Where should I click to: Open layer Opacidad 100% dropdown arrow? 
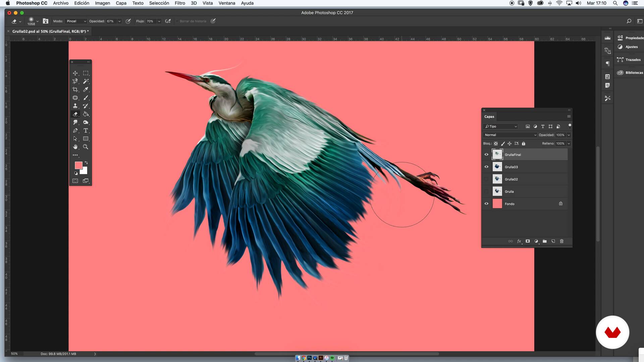point(569,135)
